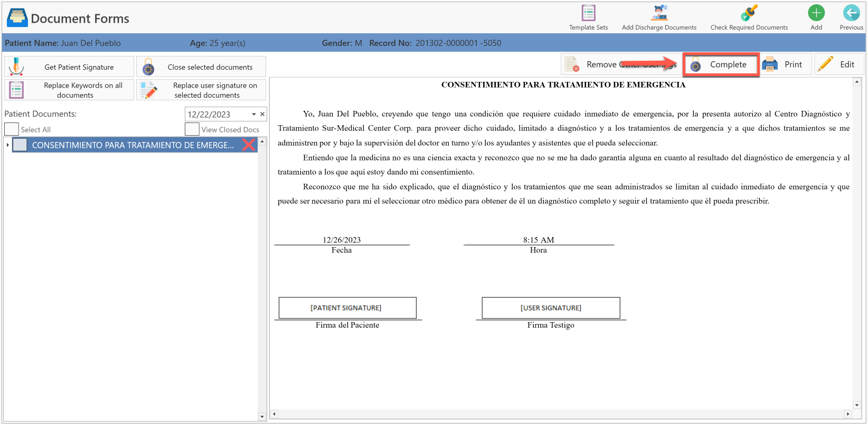Click horizontal scrollbar left arrow in viewer

274,414
